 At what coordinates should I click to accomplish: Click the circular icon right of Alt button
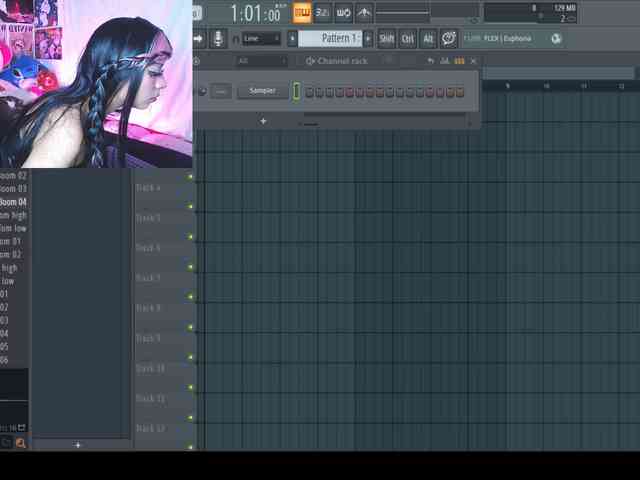449,38
